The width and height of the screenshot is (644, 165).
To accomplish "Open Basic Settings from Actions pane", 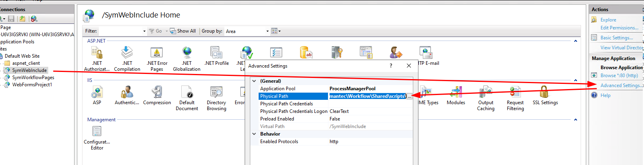I will [x=617, y=38].
